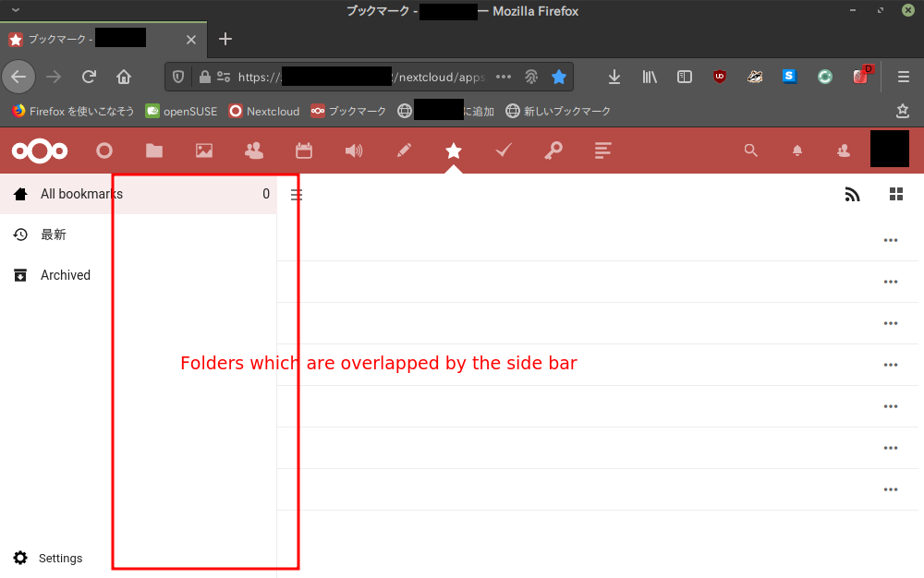Open the Photos app icon
This screenshot has width=924, height=578.
[204, 151]
